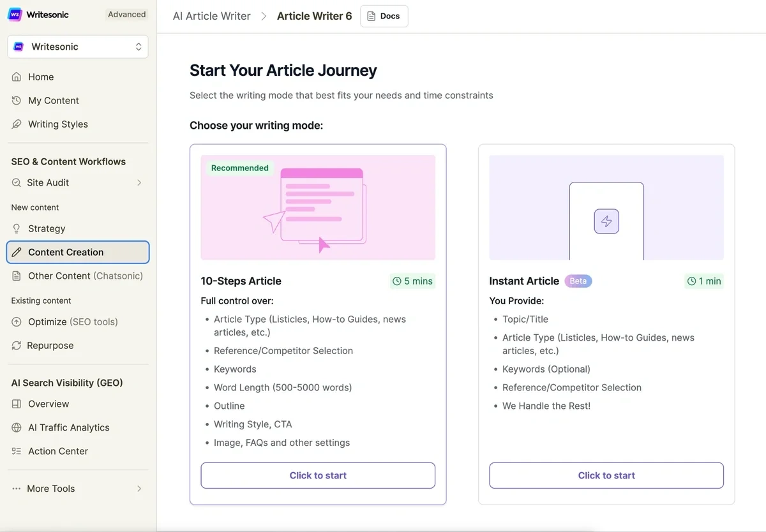Screen dimensions: 766x532
Task: Click the Beta badge
Action: click(x=578, y=281)
